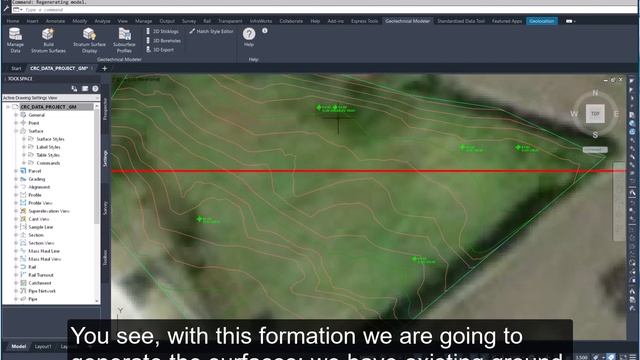Screen dimensions: 640x360
Task: Expand the Pipe Network node
Action: [16, 291]
